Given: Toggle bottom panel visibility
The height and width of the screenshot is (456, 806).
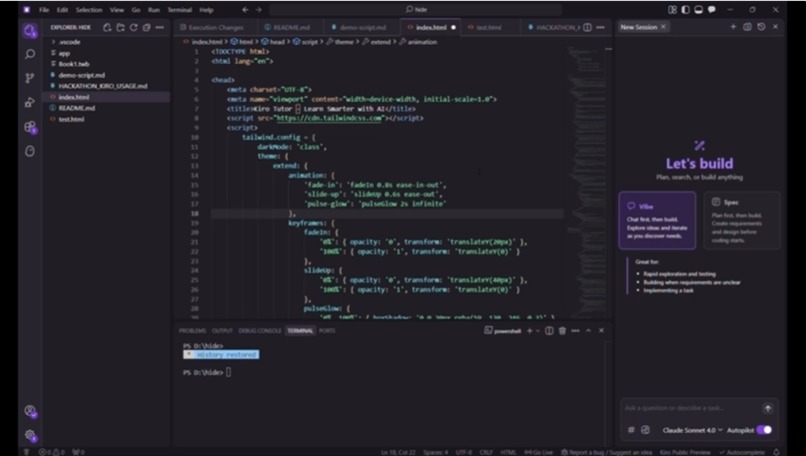Looking at the screenshot, I should coord(699,10).
